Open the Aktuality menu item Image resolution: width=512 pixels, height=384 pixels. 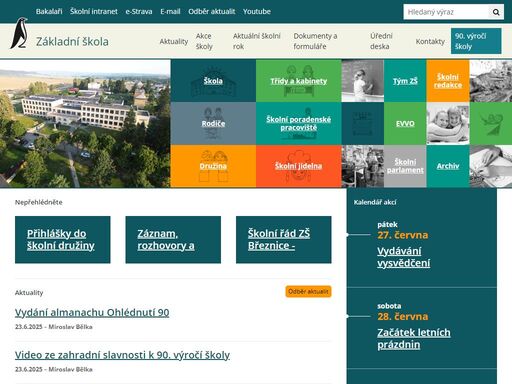tap(174, 41)
